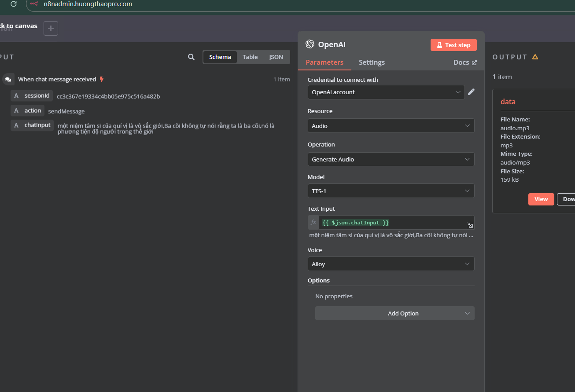575x392 pixels.
Task: Reload the browser page
Action: tap(14, 4)
